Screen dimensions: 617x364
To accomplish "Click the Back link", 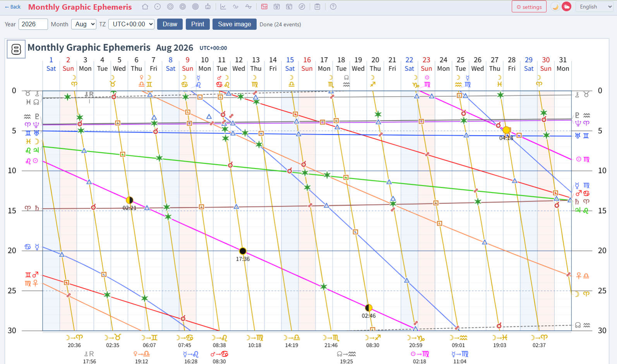I will tap(13, 7).
